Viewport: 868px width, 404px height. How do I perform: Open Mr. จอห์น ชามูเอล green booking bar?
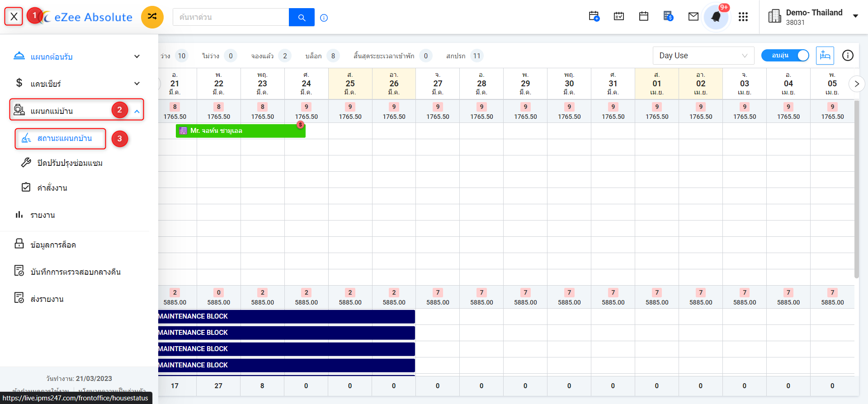click(240, 131)
